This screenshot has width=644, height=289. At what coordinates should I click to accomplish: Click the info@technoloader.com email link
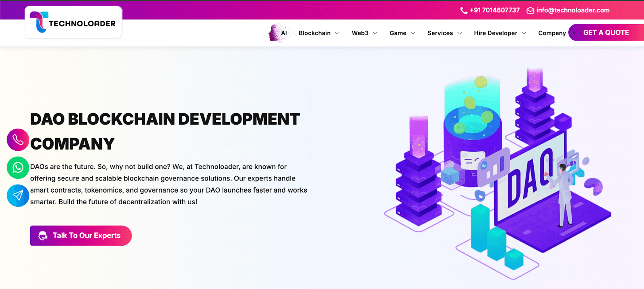click(x=573, y=10)
